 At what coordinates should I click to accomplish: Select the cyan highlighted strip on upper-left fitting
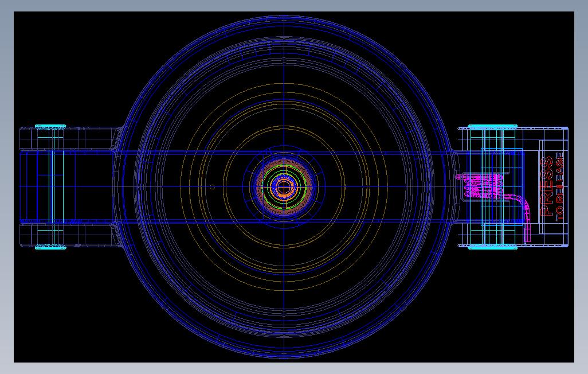(x=52, y=125)
